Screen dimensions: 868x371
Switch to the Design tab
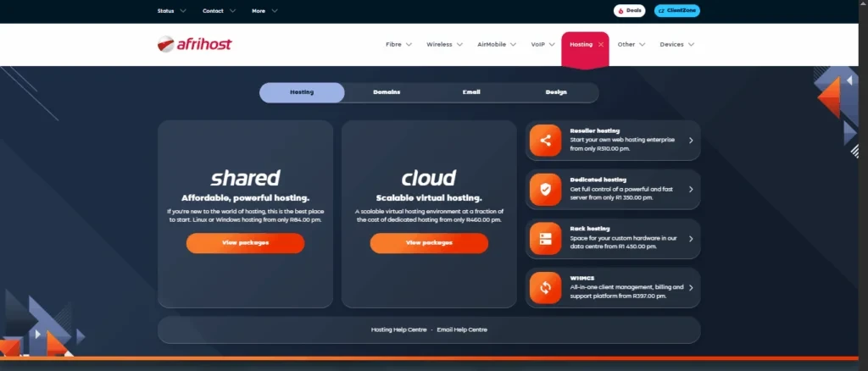(x=556, y=92)
